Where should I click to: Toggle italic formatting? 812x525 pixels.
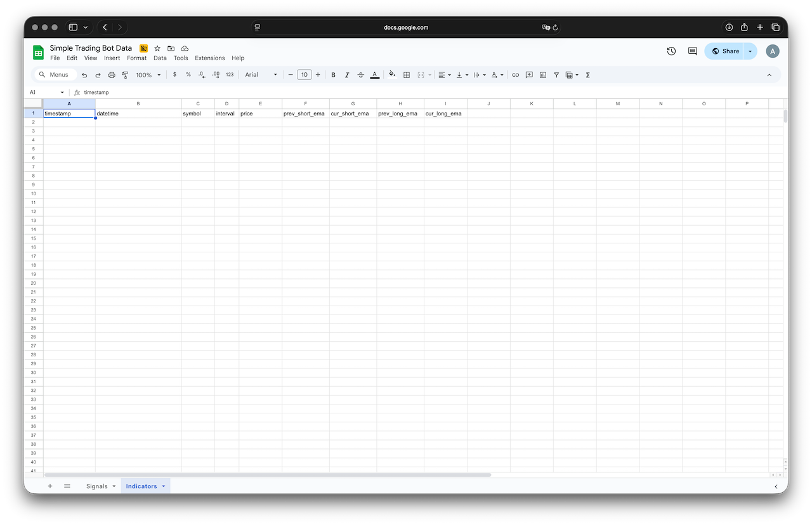click(347, 75)
